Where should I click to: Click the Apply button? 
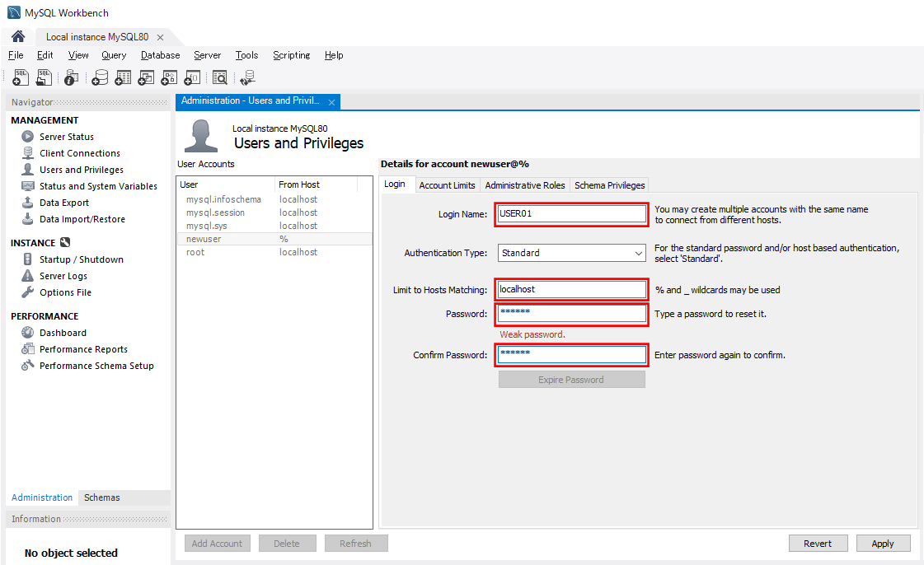coord(882,544)
